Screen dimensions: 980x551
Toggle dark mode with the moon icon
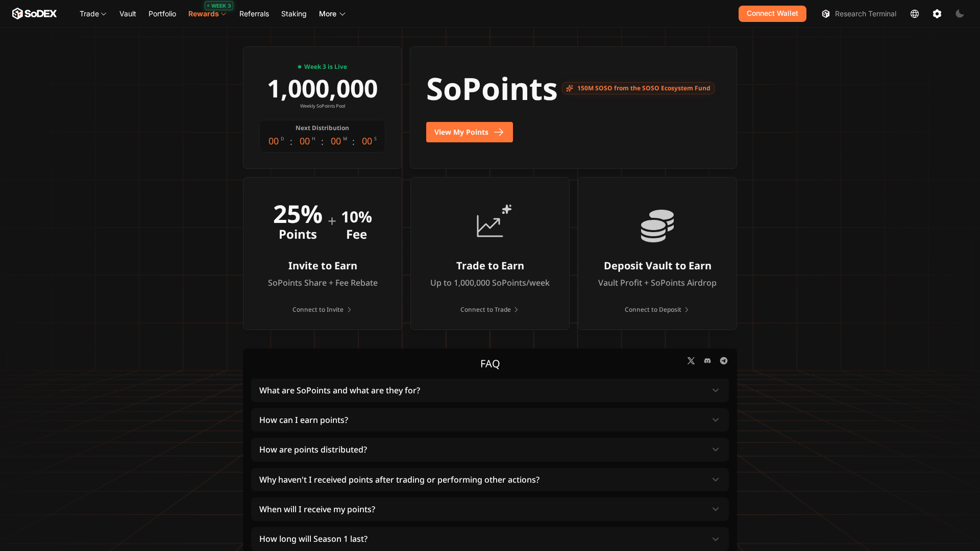[x=960, y=14]
